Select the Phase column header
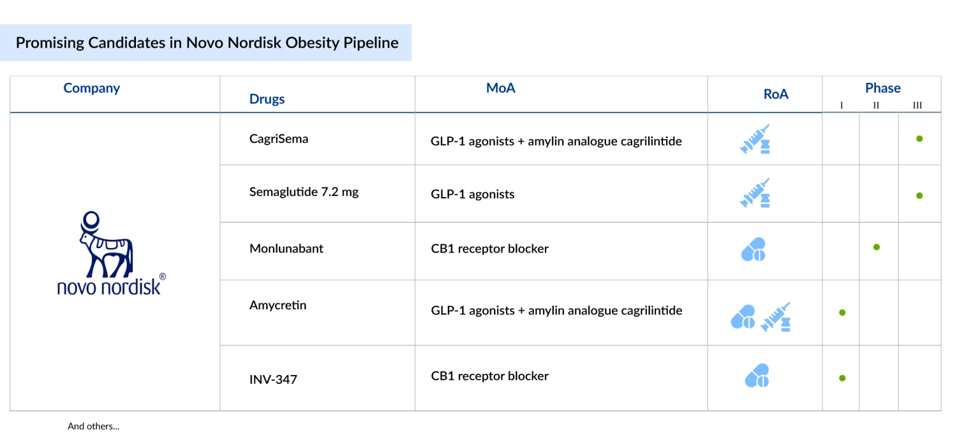The height and width of the screenshot is (444, 980). (x=883, y=88)
